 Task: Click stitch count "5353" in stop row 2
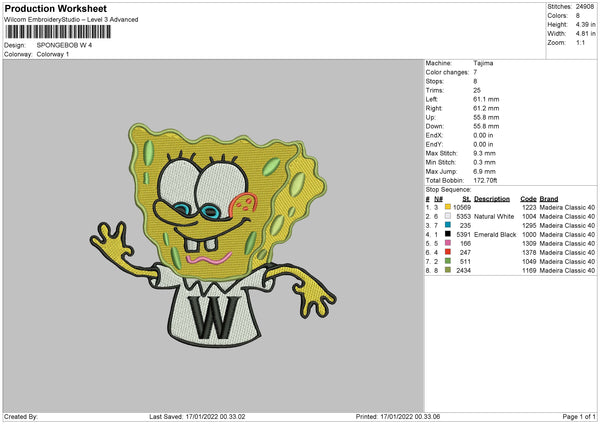[463, 217]
